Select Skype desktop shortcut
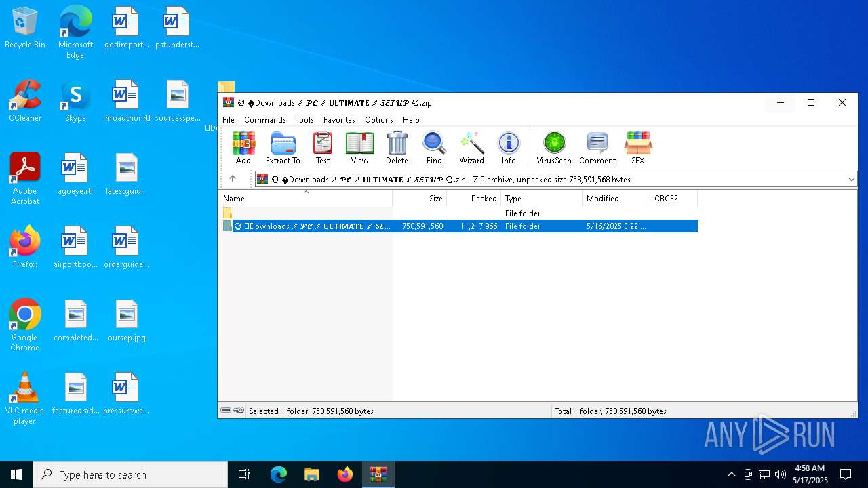Image resolution: width=868 pixels, height=488 pixels. click(75, 102)
